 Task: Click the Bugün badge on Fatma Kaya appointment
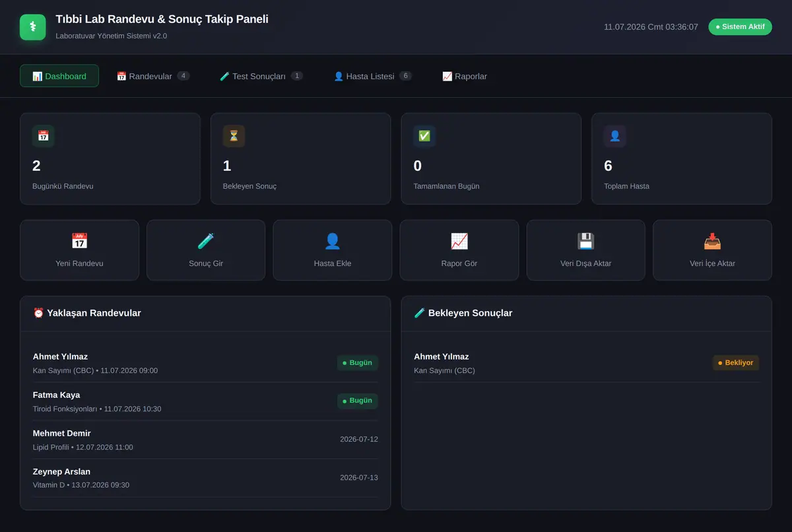358,401
